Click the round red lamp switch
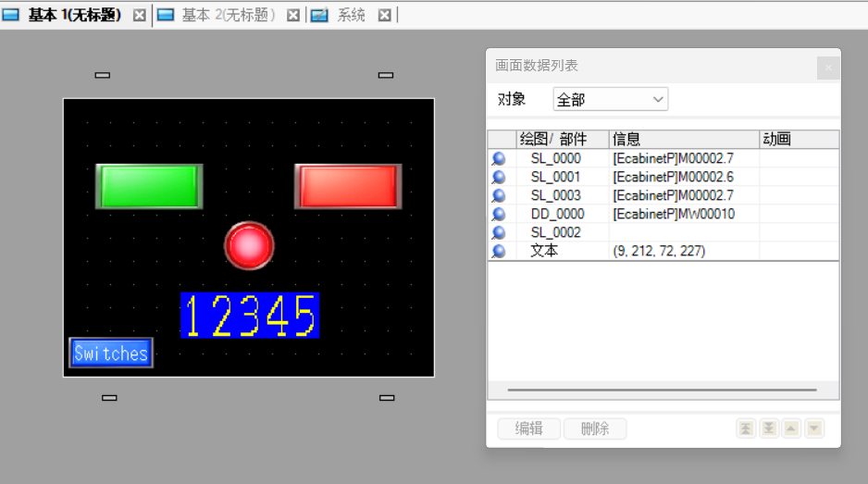This screenshot has height=484, width=868. (249, 246)
